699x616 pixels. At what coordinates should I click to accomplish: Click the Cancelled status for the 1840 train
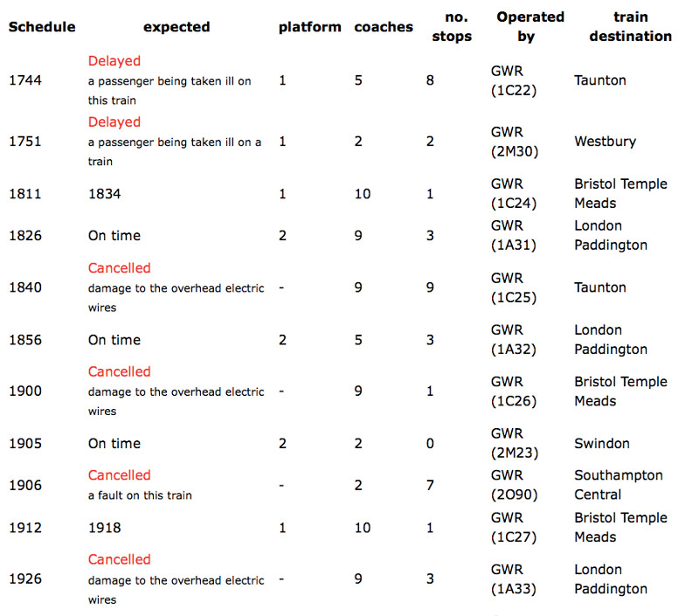pos(119,268)
